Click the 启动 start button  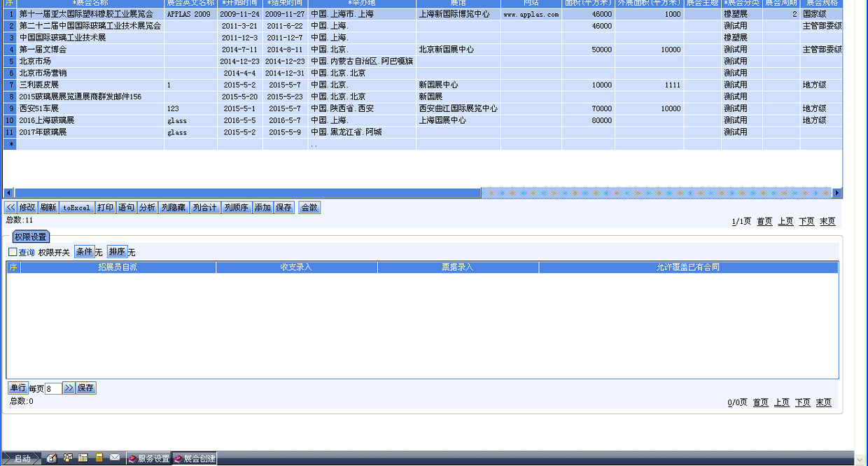tap(21, 459)
